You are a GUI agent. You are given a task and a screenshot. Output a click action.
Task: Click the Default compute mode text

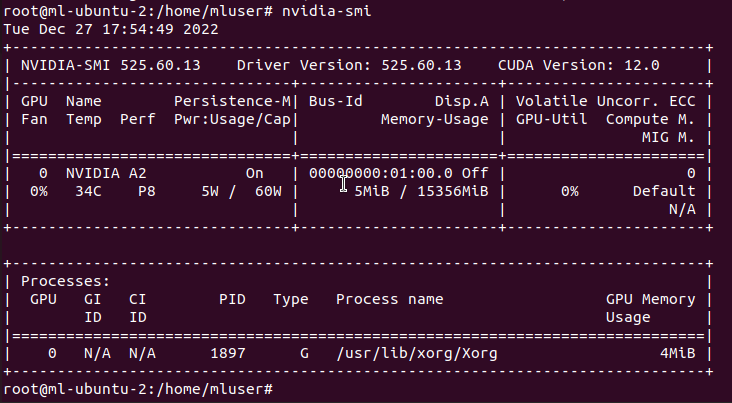(x=664, y=191)
